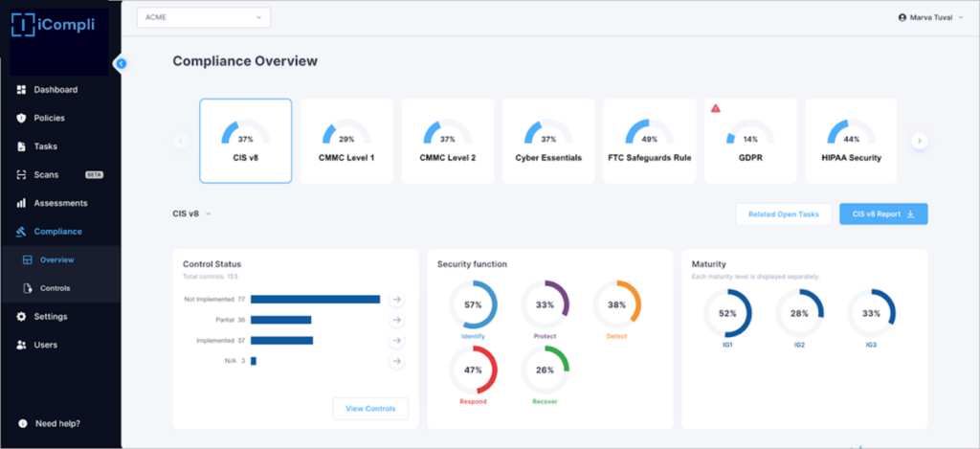Click the View Controls button
Screen dimensions: 980x449
pyautogui.click(x=370, y=409)
